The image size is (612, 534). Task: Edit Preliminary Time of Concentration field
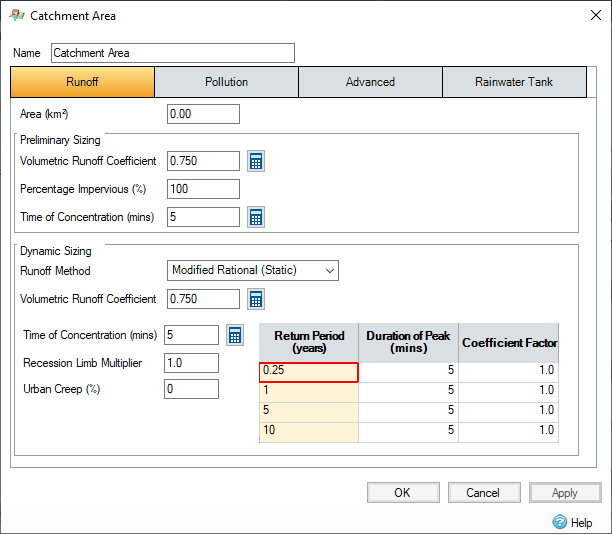point(203,217)
